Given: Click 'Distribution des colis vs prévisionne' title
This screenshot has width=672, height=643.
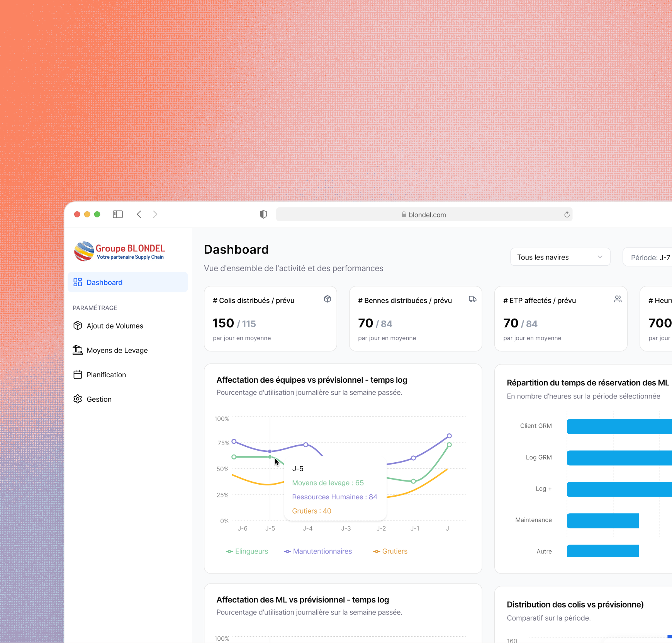Looking at the screenshot, I should 575,605.
